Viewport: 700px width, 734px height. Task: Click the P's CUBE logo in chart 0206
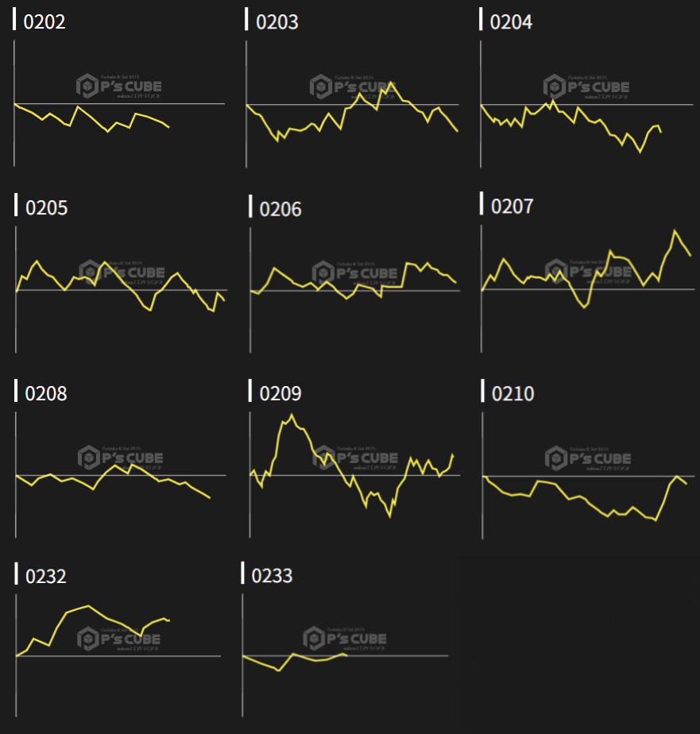[354, 273]
